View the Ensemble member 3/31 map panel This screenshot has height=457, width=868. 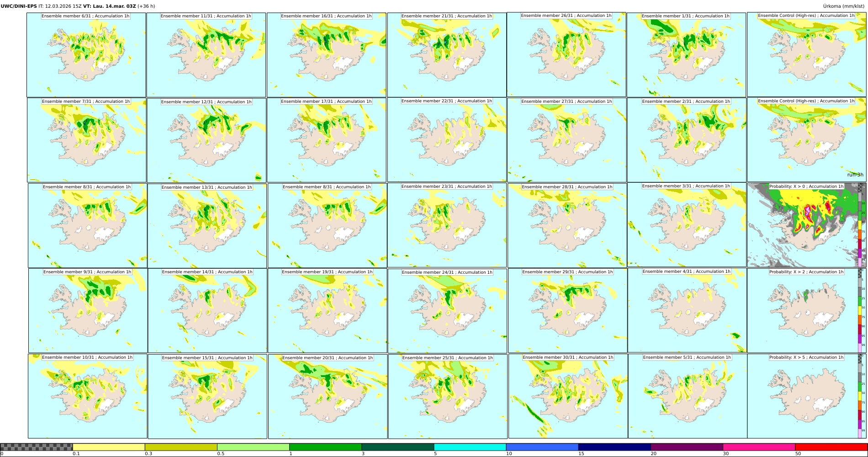tap(687, 225)
